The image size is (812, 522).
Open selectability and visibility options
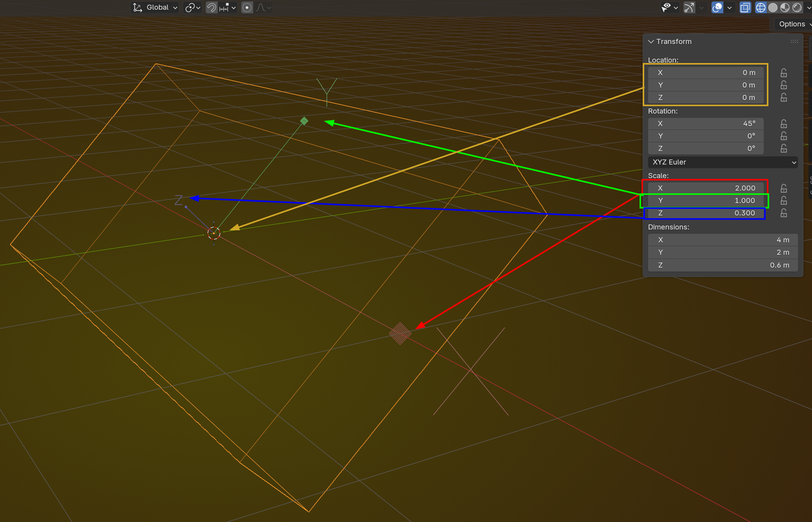(670, 8)
